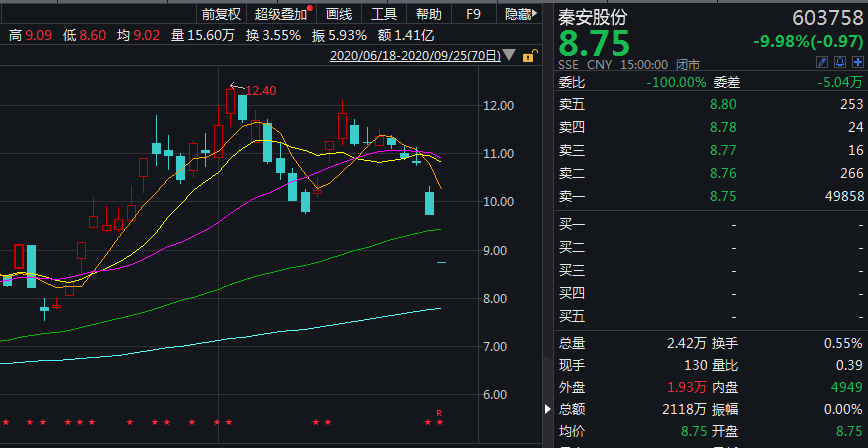Open the 画线 drawing menu
The height and width of the screenshot is (448, 868).
tap(339, 14)
